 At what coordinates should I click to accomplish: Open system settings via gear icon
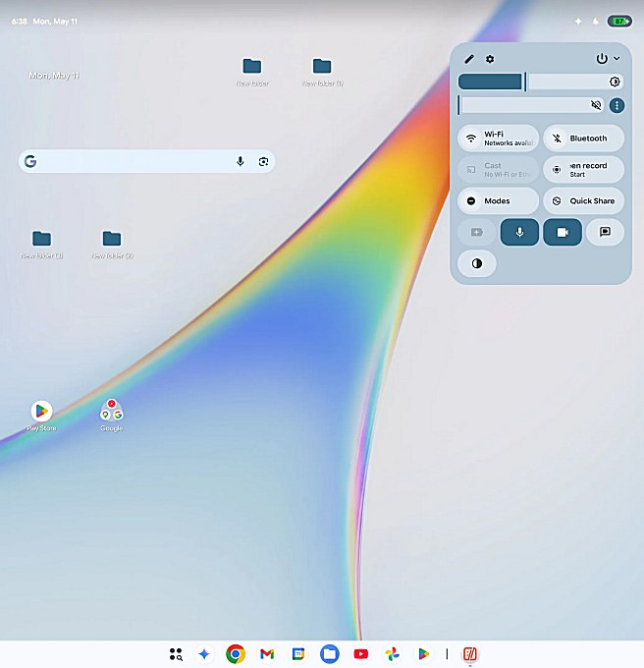click(490, 59)
